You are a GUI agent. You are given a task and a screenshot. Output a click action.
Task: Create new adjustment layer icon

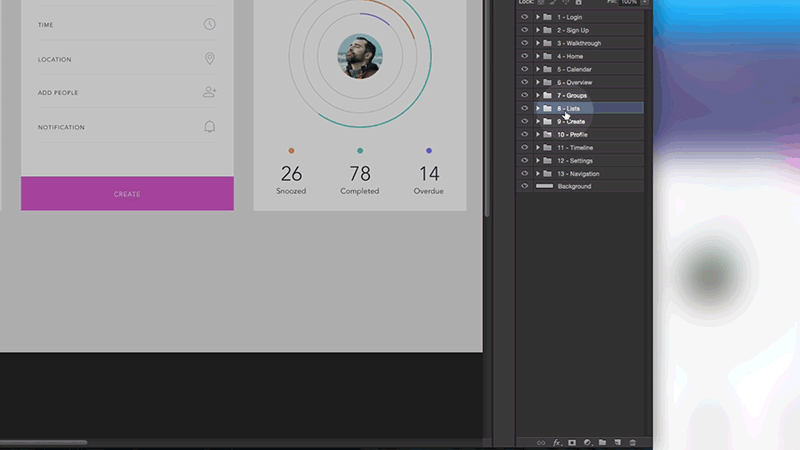click(587, 442)
